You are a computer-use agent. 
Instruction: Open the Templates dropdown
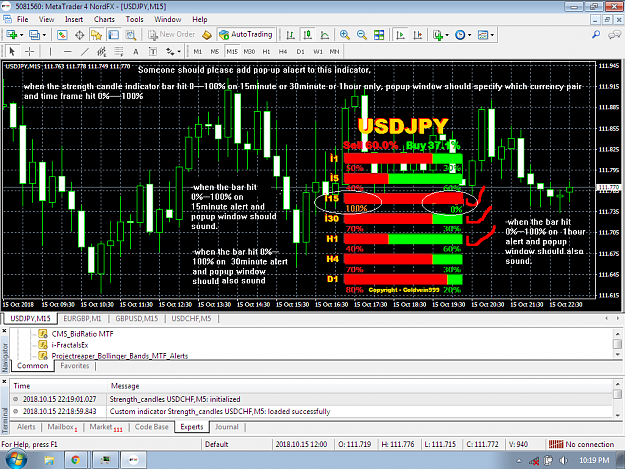[485, 35]
